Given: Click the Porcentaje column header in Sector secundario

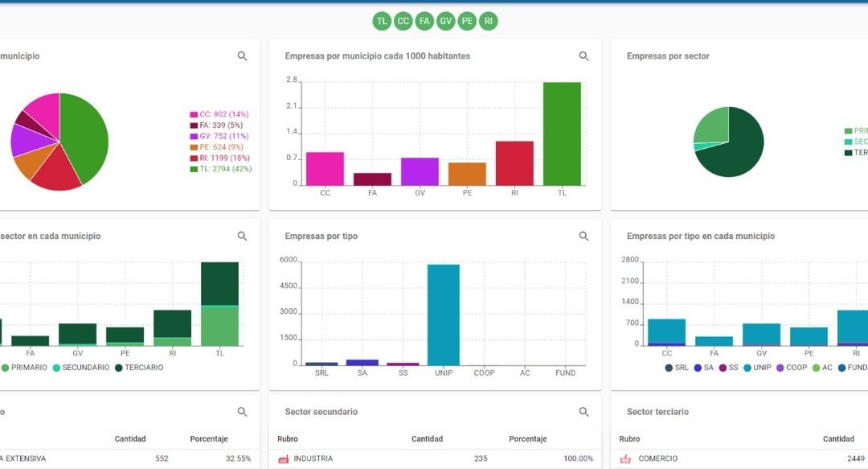Looking at the screenshot, I should click(527, 439).
